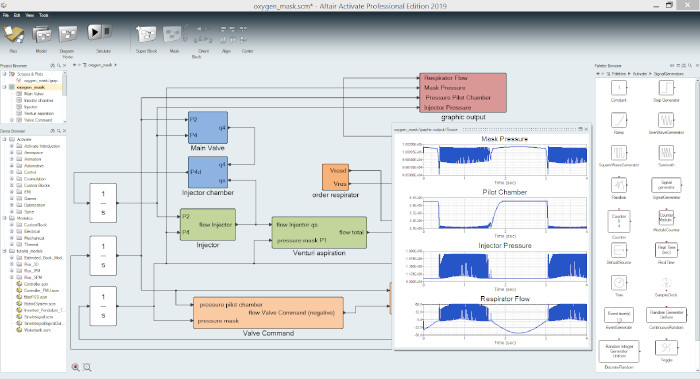Viewport: 700px width, 379px height.
Task: Close the Project Browser panel
Action: click(65, 66)
